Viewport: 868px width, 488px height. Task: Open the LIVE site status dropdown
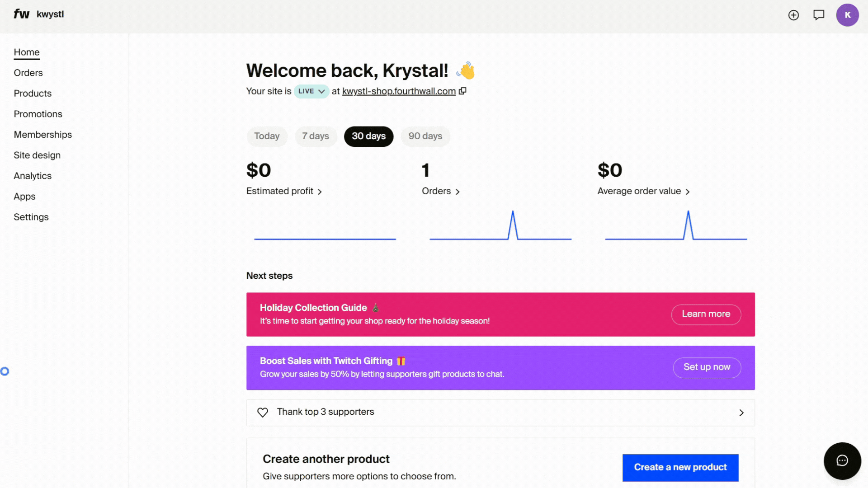311,91
